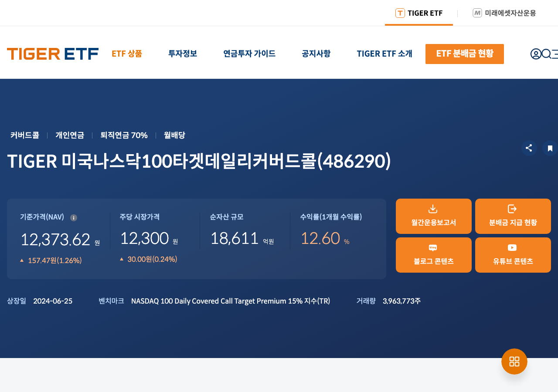The image size is (558, 392).
Task: Go to 미래에셋자산운용 site tab
Action: 504,13
